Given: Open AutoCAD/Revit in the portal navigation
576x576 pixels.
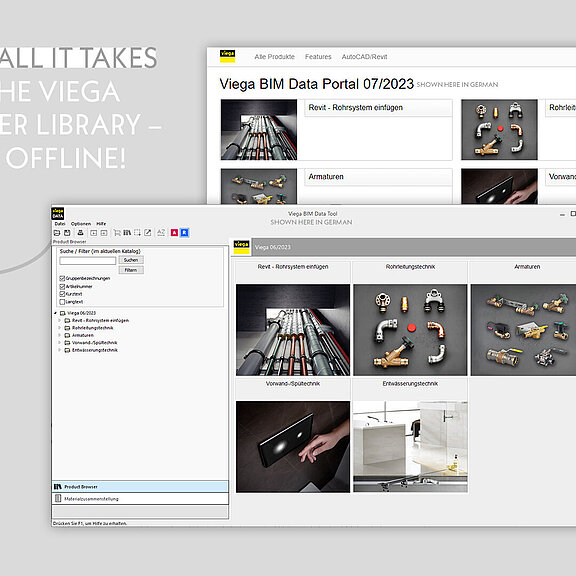Looking at the screenshot, I should pos(364,57).
